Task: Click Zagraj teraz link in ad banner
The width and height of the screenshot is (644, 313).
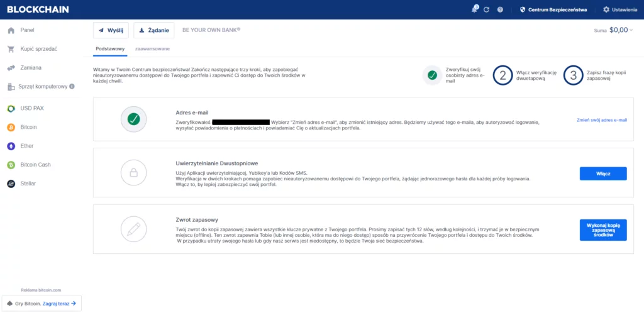Action: [59, 304]
